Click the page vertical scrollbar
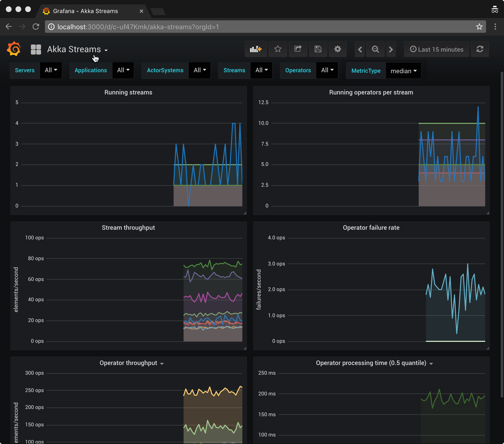 [x=502, y=235]
